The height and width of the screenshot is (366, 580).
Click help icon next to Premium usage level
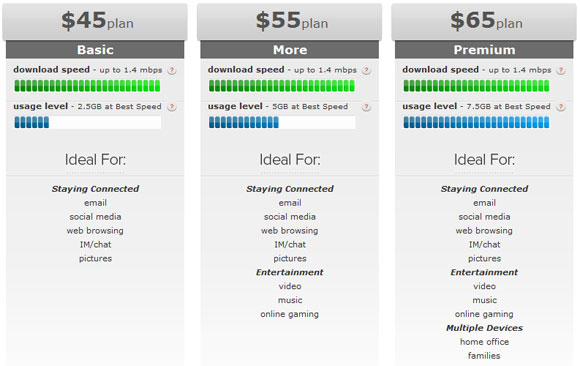pyautogui.click(x=561, y=107)
